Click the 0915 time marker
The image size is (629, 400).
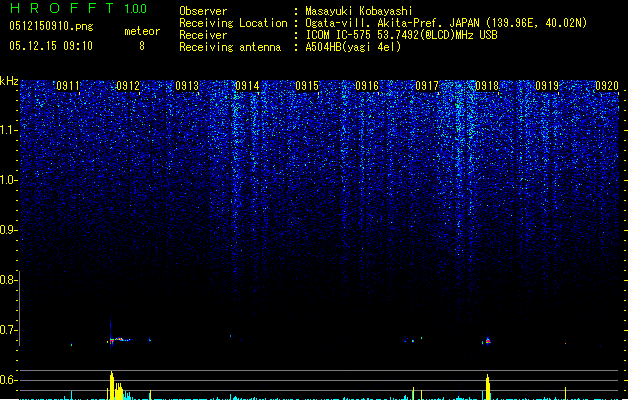(307, 86)
